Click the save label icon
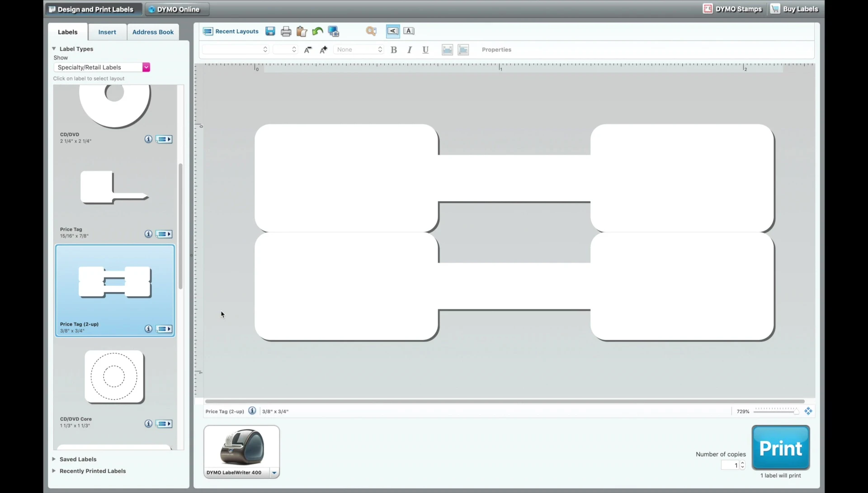868x493 pixels. tap(270, 31)
